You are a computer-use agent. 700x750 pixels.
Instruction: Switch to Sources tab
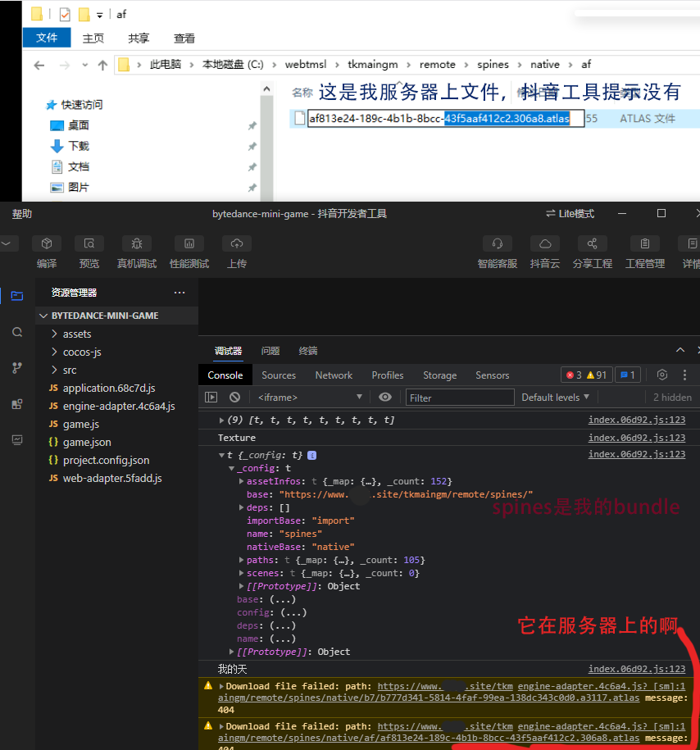pyautogui.click(x=279, y=375)
